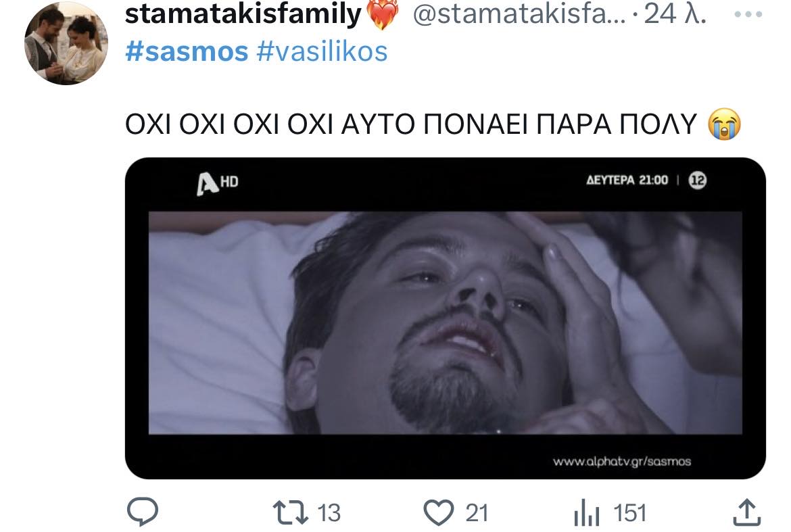Viewport: 791px width, 532px height.
Task: Click the www.alphatv.gr/sasmos watermark text
Action: 622,462
